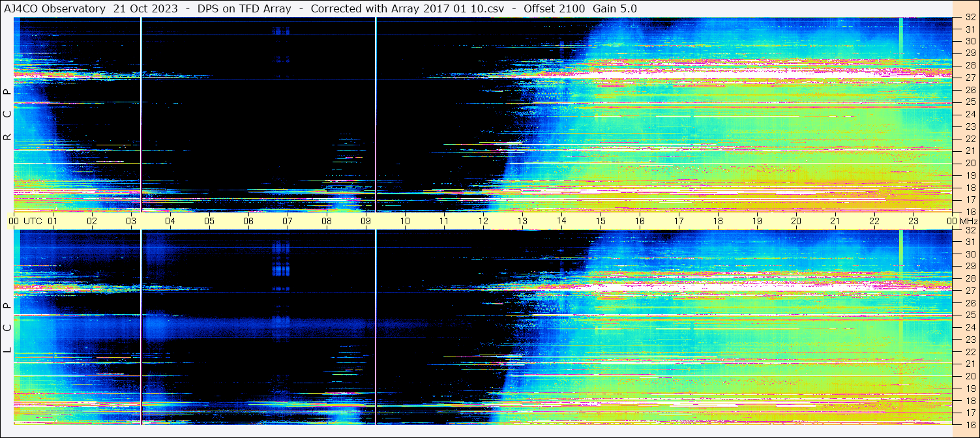Click the 22 MHz label of RCP panel
Screen dimensions: 980x438
970,138
